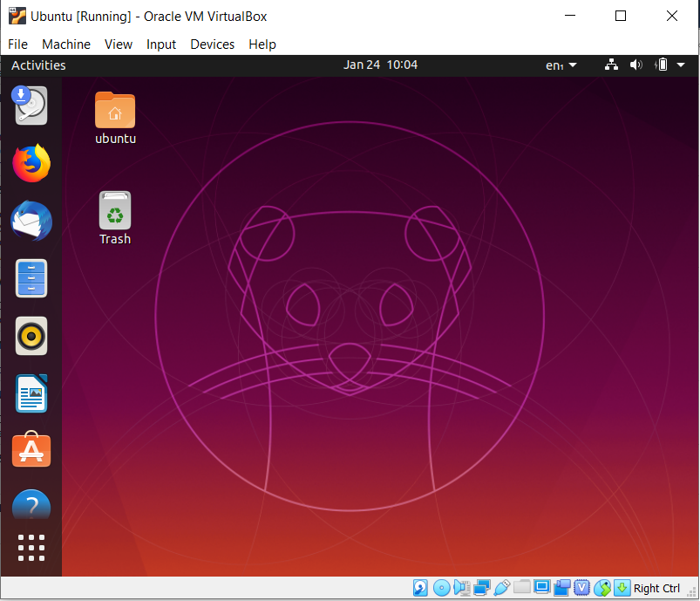
Task: Open the Input menu
Action: pos(161,44)
